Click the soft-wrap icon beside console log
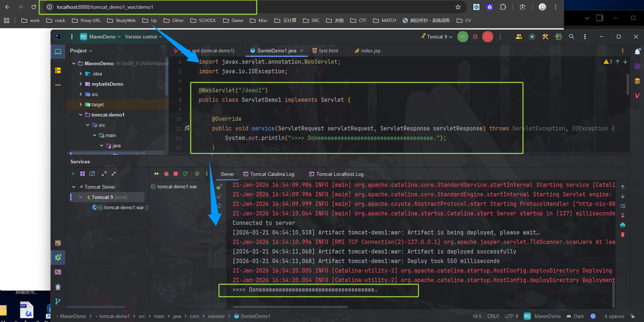Image resolution: width=644 pixels, height=322 pixels. pos(623,206)
